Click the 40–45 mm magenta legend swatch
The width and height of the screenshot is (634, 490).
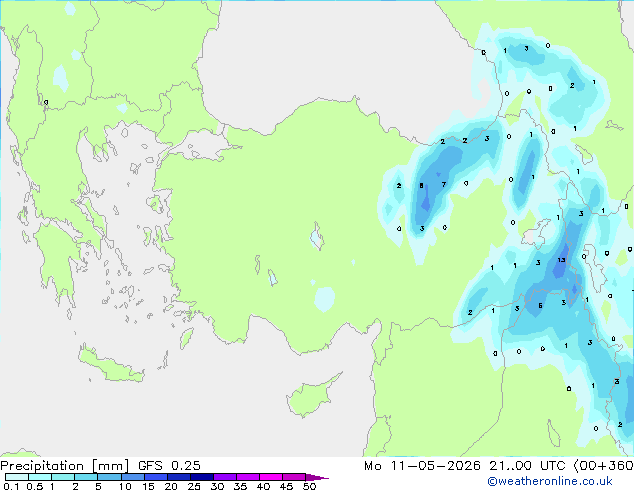(x=271, y=477)
